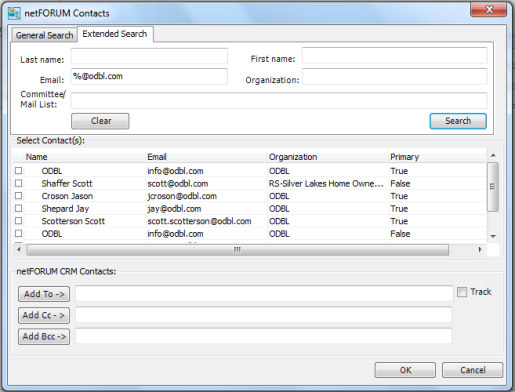The height and width of the screenshot is (392, 515).
Task: Click the RS-Silver Lakes Home Owne... organization
Action: (x=326, y=184)
